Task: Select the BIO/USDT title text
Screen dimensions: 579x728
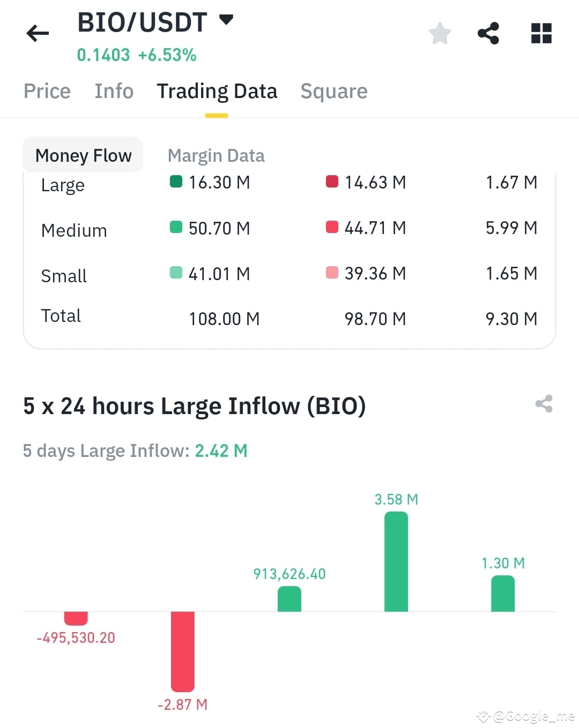Action: pyautogui.click(x=142, y=21)
